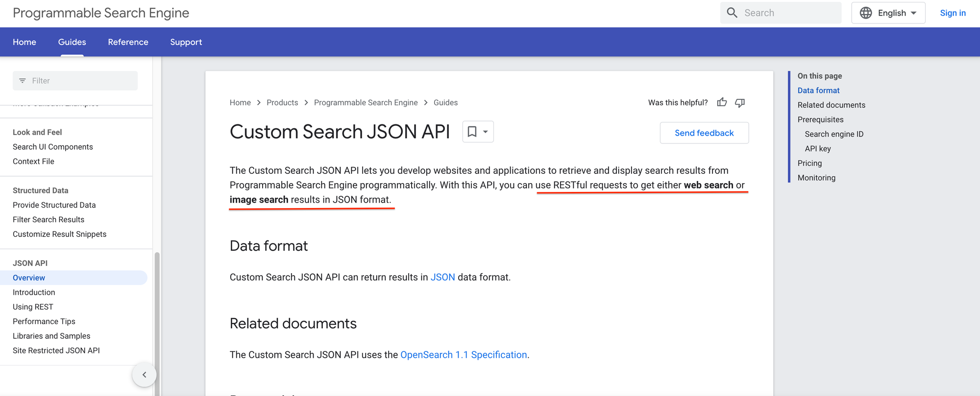This screenshot has height=396, width=980.
Task: Open OpenSearch 1.1 Specification link
Action: click(464, 355)
